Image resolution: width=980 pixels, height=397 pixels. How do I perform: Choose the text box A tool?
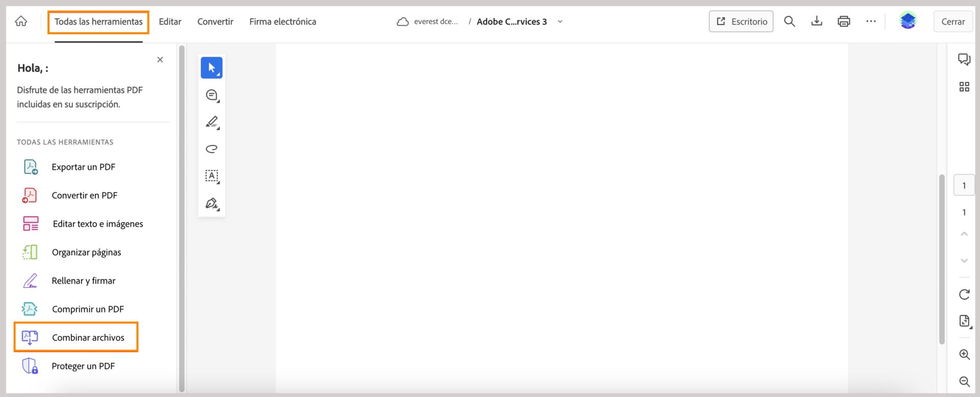coord(211,176)
